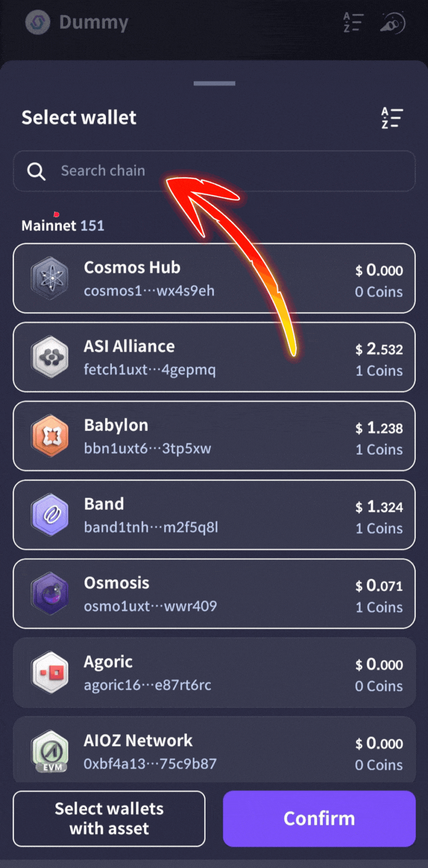Click the drag handle above Select wallet

(214, 83)
